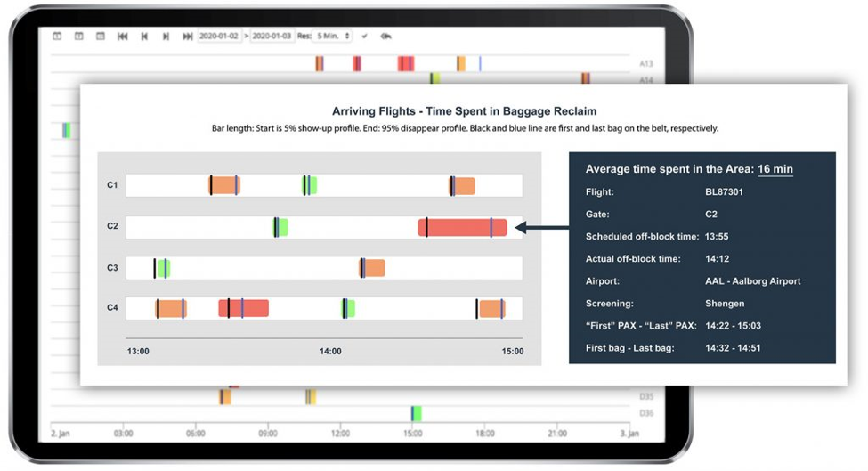Image resolution: width=868 pixels, height=471 pixels.
Task: Click the leftmost orange bar on row C1
Action: pyautogui.click(x=225, y=185)
